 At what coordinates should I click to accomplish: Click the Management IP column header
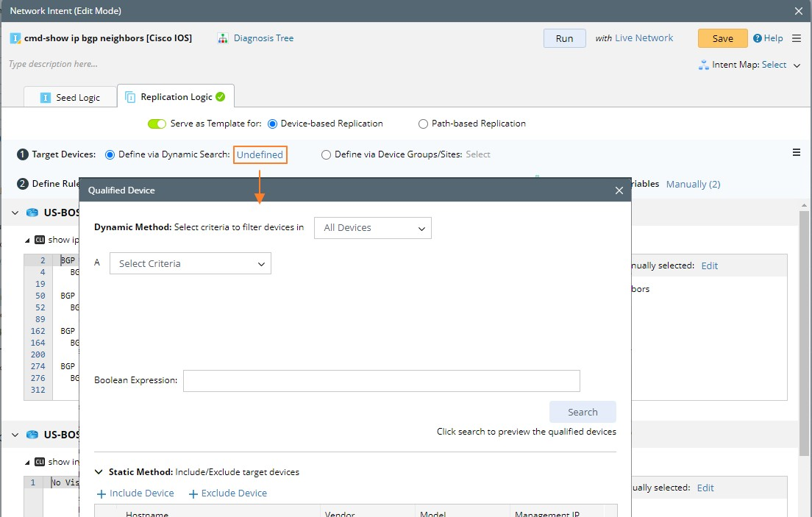(547, 514)
